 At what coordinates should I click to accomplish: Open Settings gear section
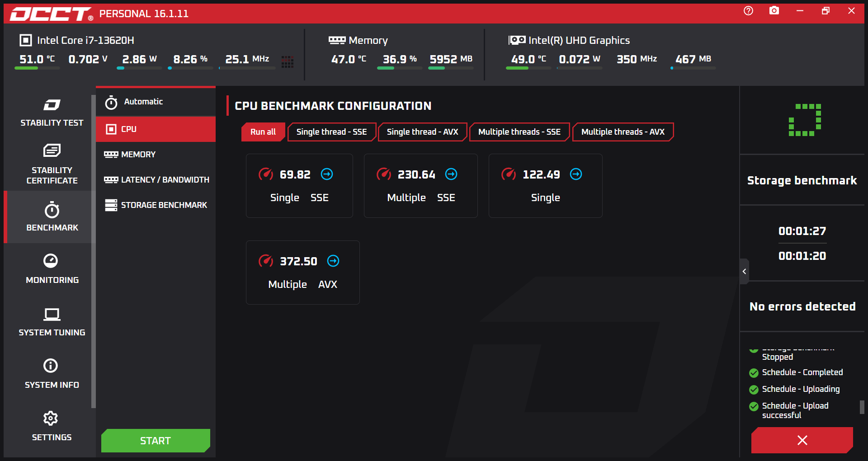[52, 427]
